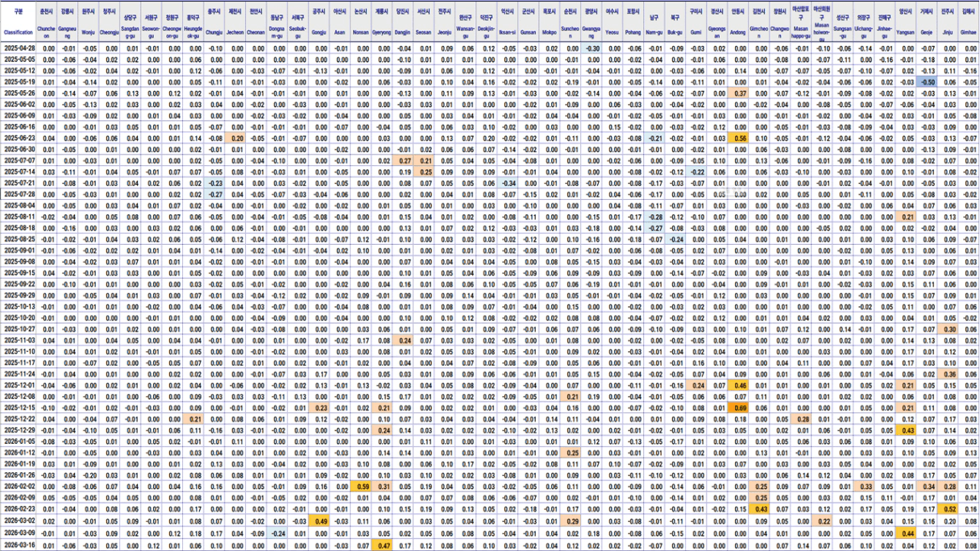The height and width of the screenshot is (551, 980).
Task: Click the Gunsan column header
Action: click(528, 23)
